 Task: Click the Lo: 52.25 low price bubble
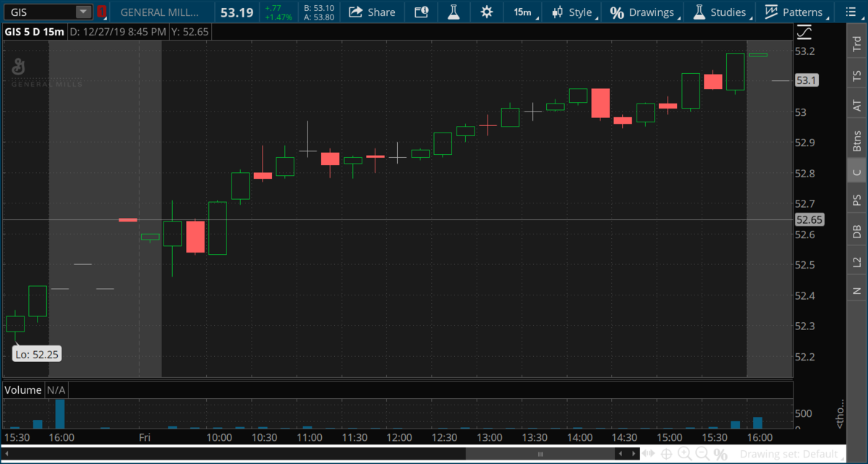pos(35,354)
